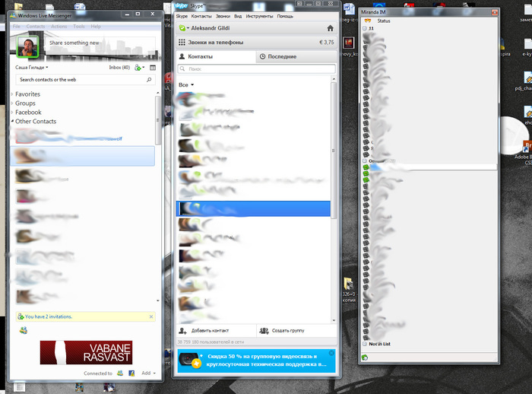532x394 pixels.
Task: Click the Skype contact list scroll-down arrow
Action: [x=334, y=320]
